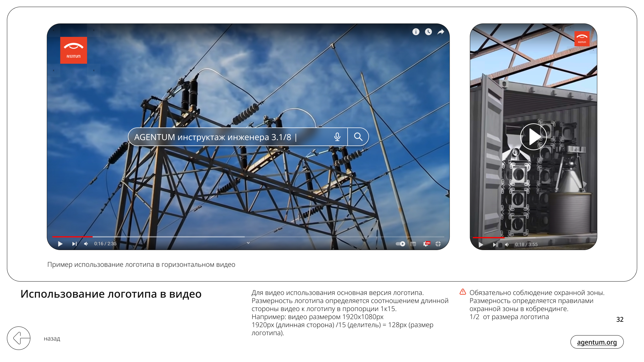The image size is (644, 362).
Task: Click the Watch Later clock icon
Action: [428, 32]
